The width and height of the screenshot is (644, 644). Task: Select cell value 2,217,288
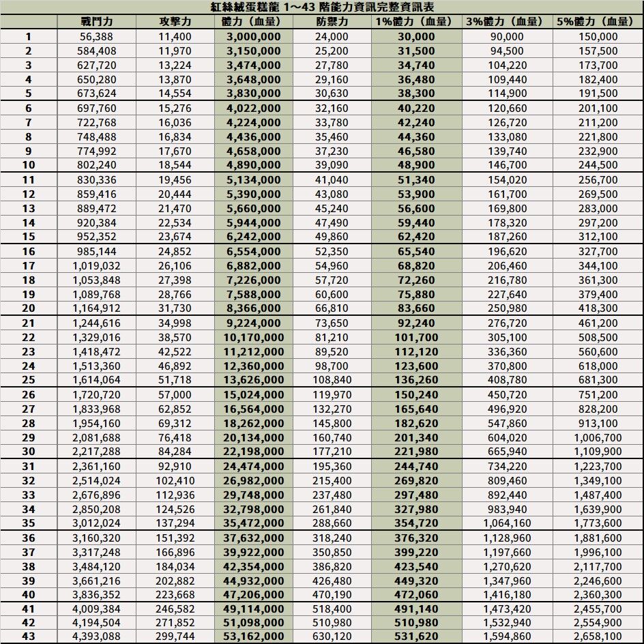(96, 452)
